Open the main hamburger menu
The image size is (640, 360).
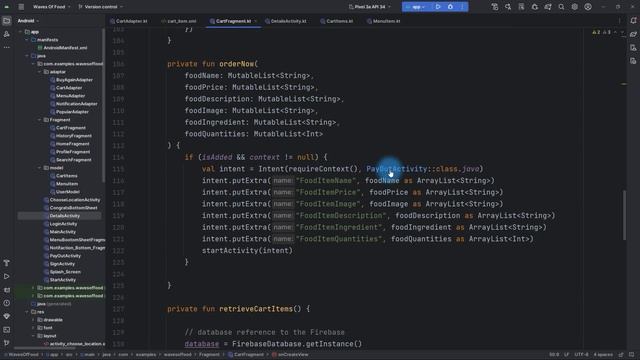click(21, 7)
